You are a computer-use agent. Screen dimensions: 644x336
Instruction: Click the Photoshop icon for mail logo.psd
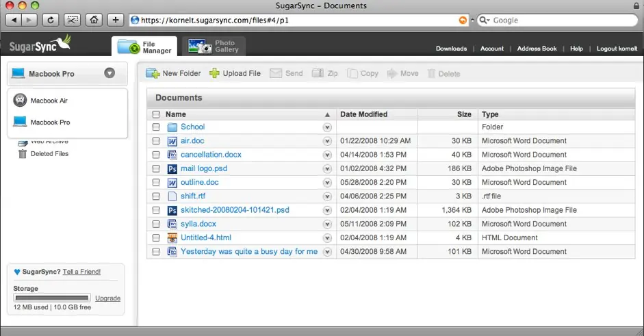(172, 169)
